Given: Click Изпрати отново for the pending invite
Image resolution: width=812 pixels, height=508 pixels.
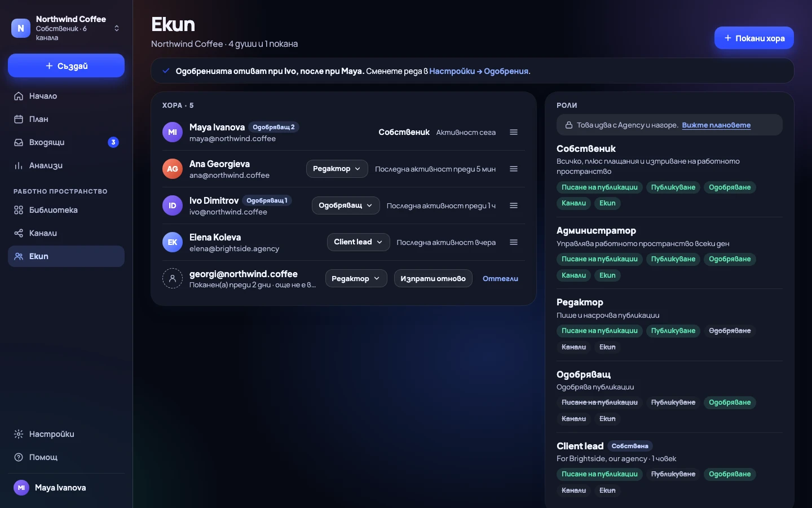Looking at the screenshot, I should pos(433,278).
